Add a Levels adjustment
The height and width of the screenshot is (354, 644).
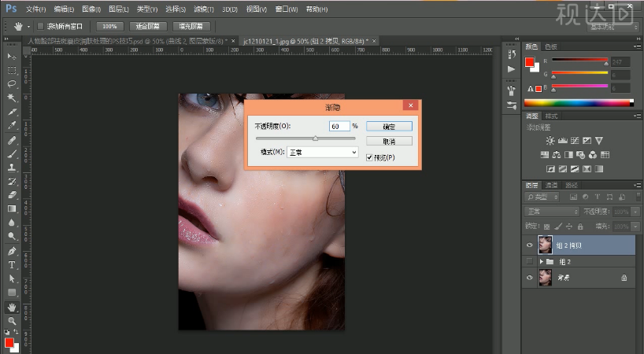point(562,141)
